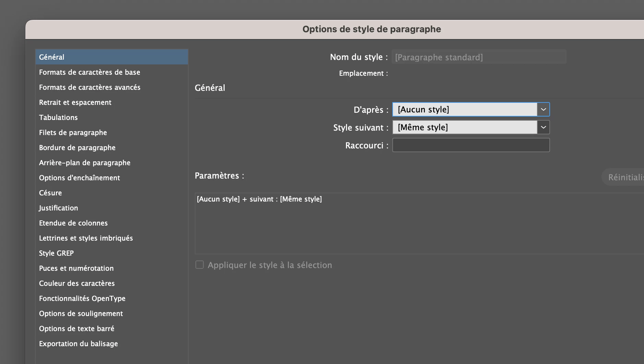Click the Nom du style field
This screenshot has height=364, width=644.
click(479, 57)
